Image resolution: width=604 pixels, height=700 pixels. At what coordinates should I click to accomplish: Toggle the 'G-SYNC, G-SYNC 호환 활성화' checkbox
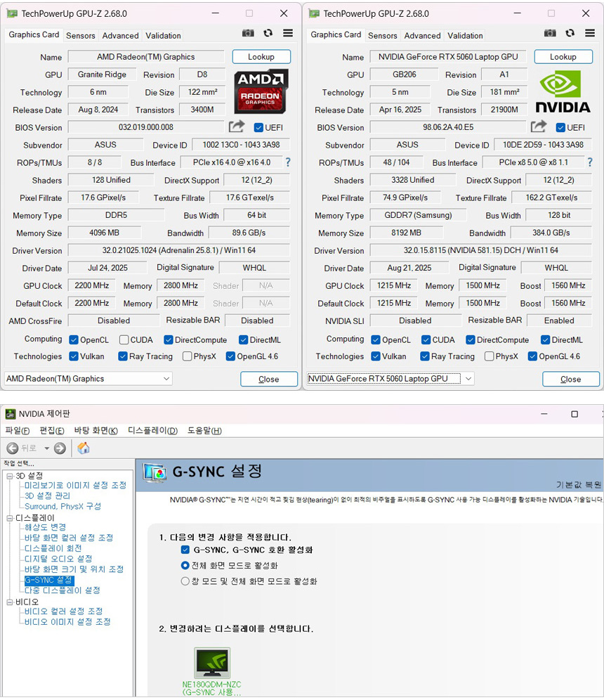[185, 550]
